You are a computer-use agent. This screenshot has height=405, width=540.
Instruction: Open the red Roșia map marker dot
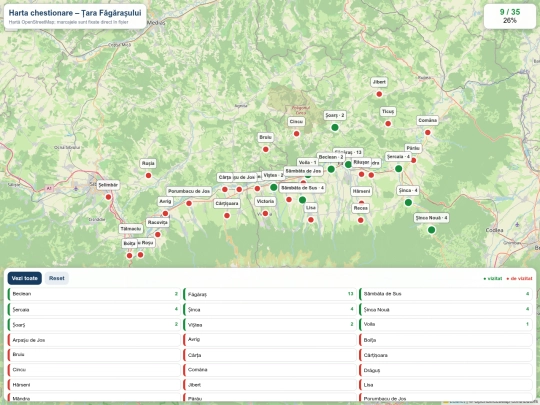pyautogui.click(x=148, y=176)
